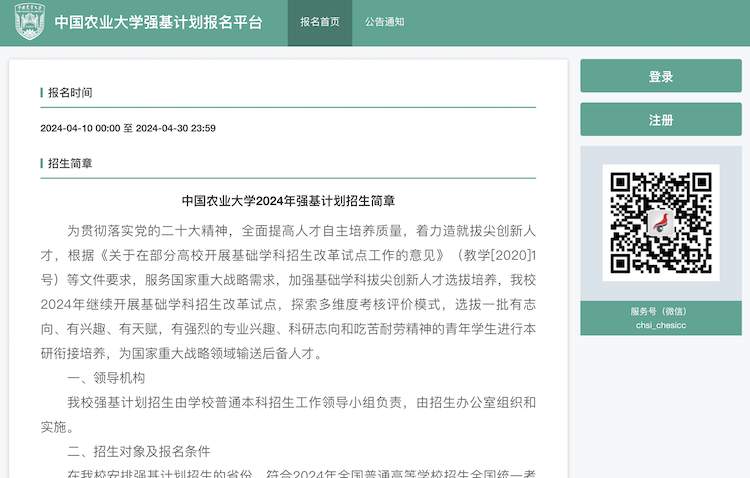Click the 二、招生对象及报名条件 subheading
The image size is (750, 478).
139,451
